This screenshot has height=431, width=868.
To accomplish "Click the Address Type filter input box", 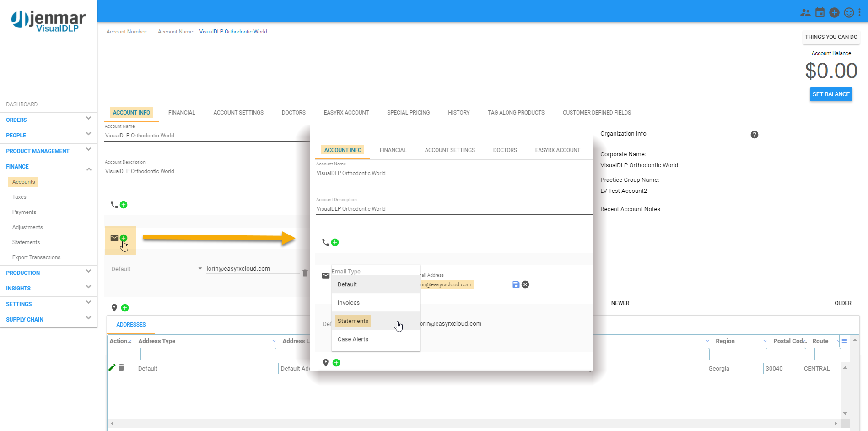I will (208, 354).
